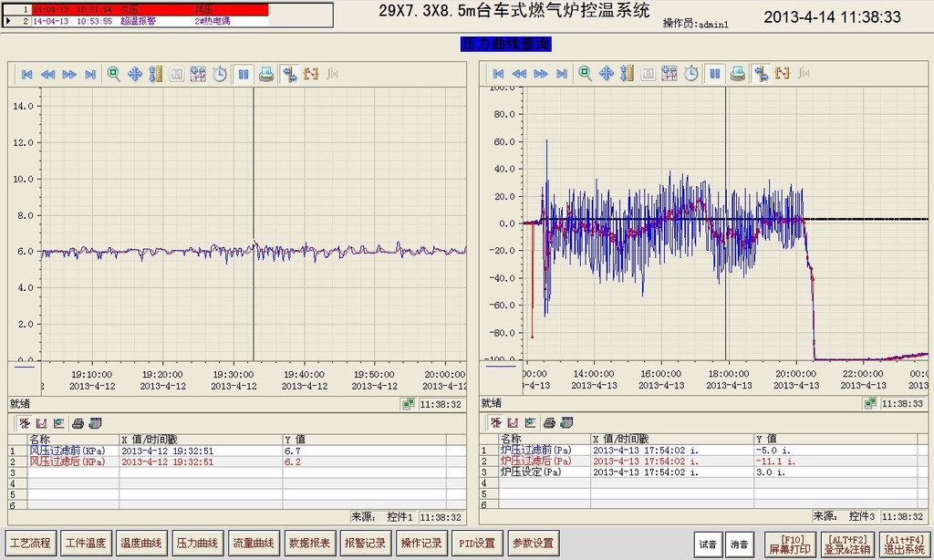Click the grid settings icon on left chart
This screenshot has width=934, height=560.
[198, 74]
